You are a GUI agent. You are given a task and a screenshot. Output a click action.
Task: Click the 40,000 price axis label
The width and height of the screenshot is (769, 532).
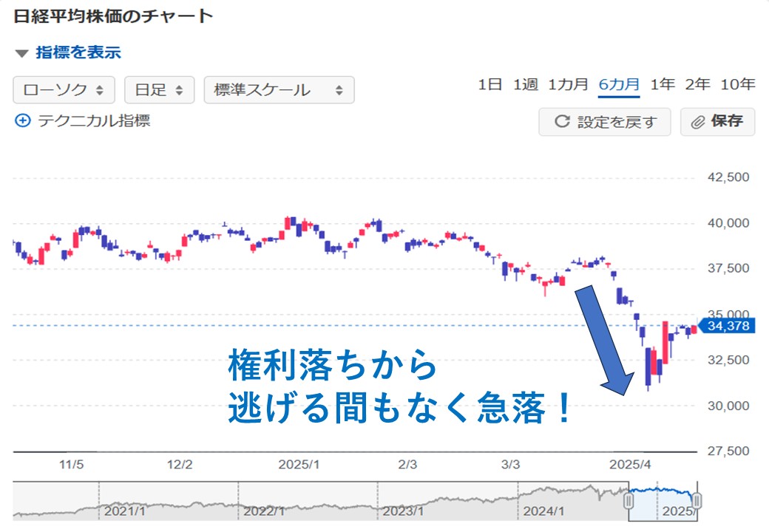[728, 223]
